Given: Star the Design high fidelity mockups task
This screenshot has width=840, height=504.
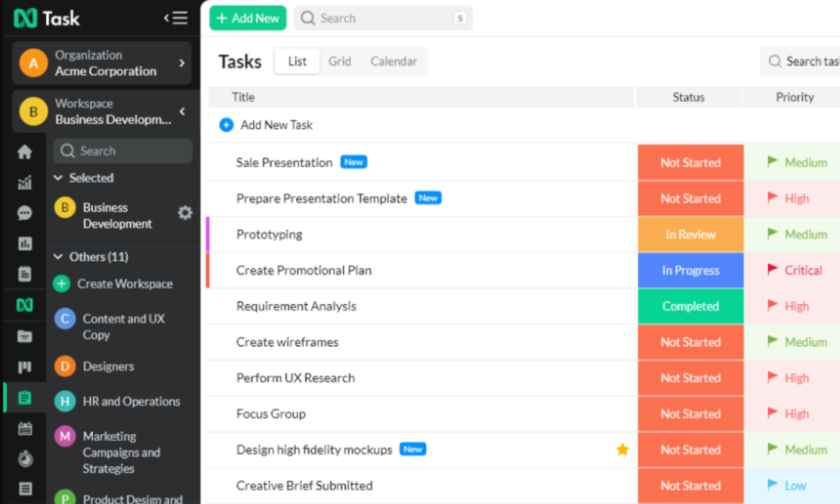Looking at the screenshot, I should pos(622,450).
